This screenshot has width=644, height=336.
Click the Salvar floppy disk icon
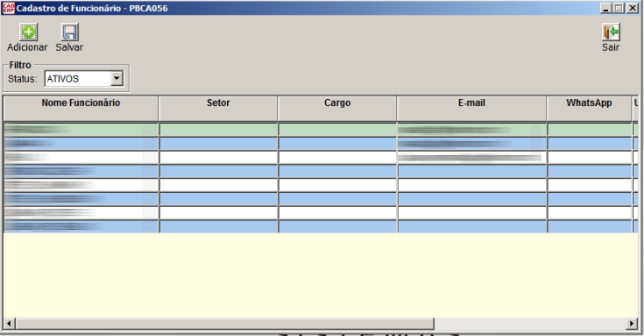pyautogui.click(x=70, y=32)
